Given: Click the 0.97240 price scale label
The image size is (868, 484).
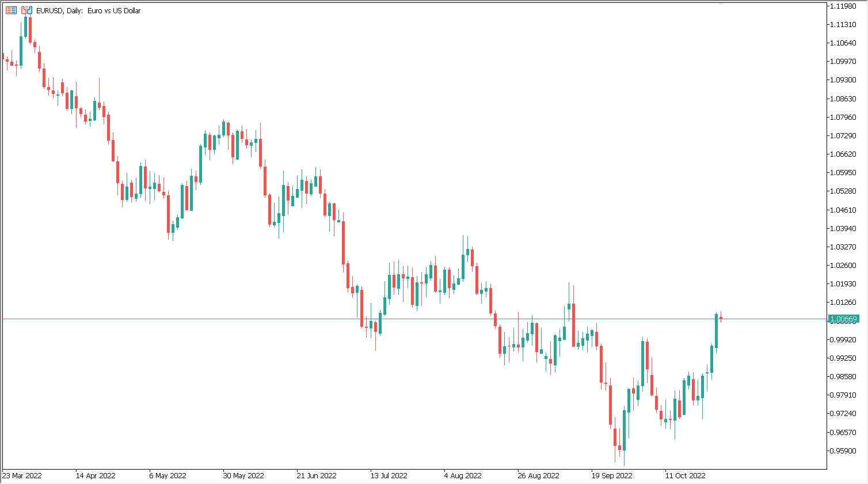Looking at the screenshot, I should (844, 413).
